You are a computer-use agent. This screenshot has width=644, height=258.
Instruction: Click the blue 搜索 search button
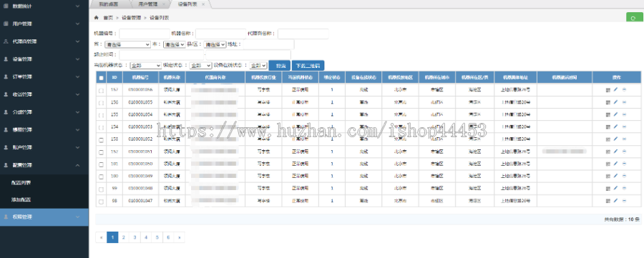[280, 65]
